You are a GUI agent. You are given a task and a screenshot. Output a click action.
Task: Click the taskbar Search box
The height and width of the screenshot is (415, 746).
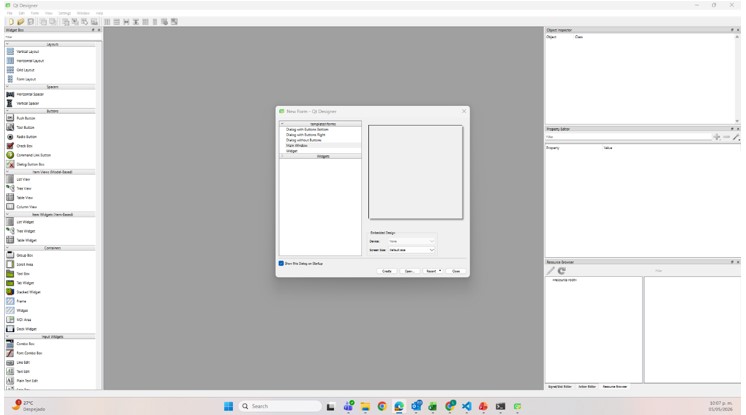pos(281,406)
